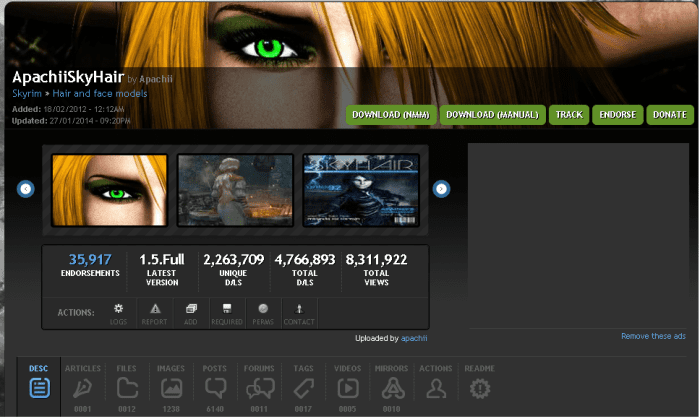Click the DONATE button
The height and width of the screenshot is (419, 700).
pos(670,115)
